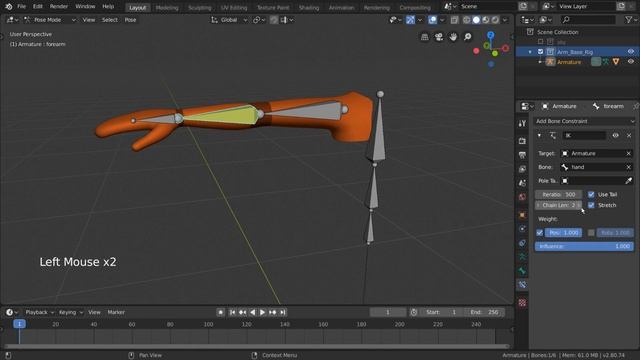Clear the hand bone field X

pos(629,167)
